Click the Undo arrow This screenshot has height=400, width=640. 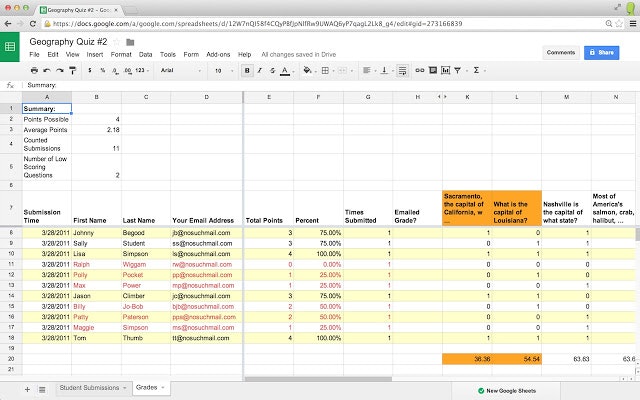(x=48, y=71)
